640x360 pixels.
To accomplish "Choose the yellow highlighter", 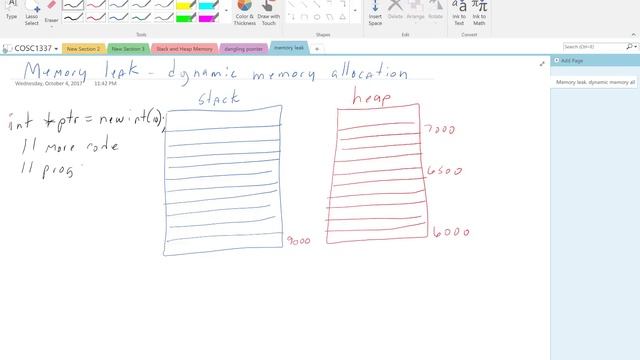I will point(186,5).
